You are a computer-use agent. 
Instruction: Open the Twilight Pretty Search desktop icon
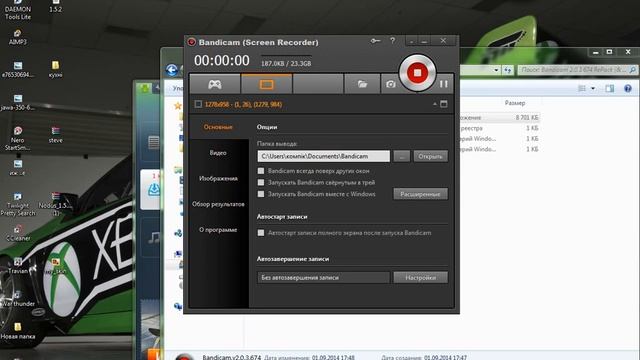pos(18,204)
